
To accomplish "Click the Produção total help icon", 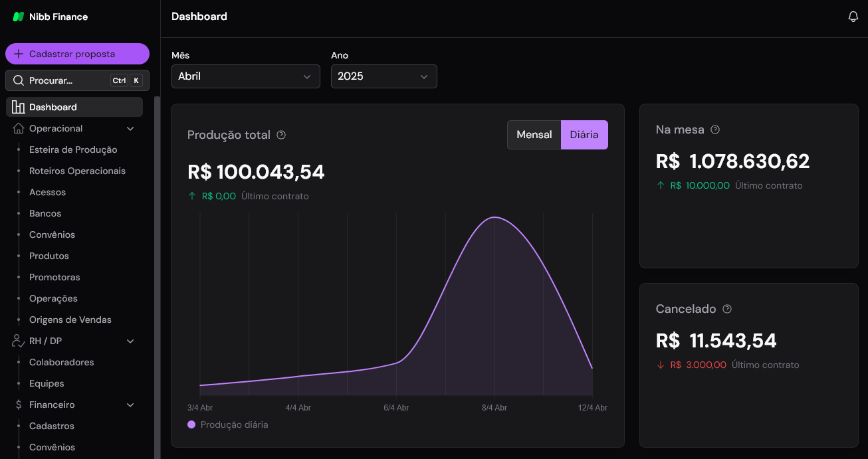I will (280, 134).
